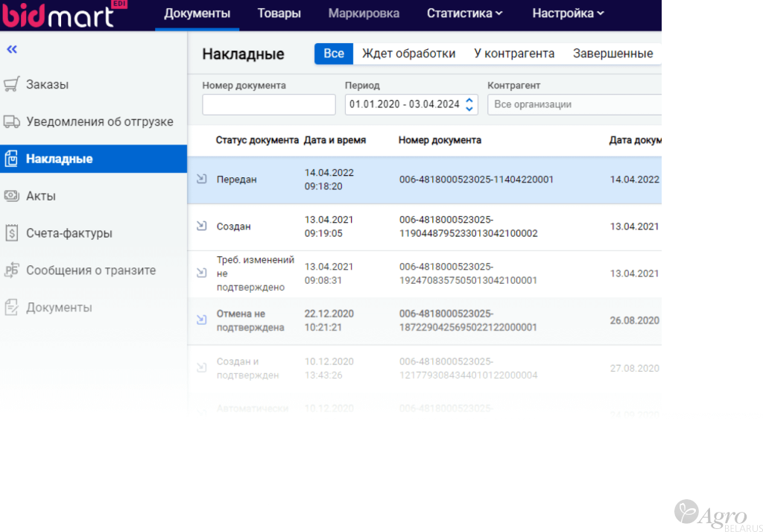763x532 pixels.
Task: Click arrow icon in Треб. изменений row
Action: point(201,273)
